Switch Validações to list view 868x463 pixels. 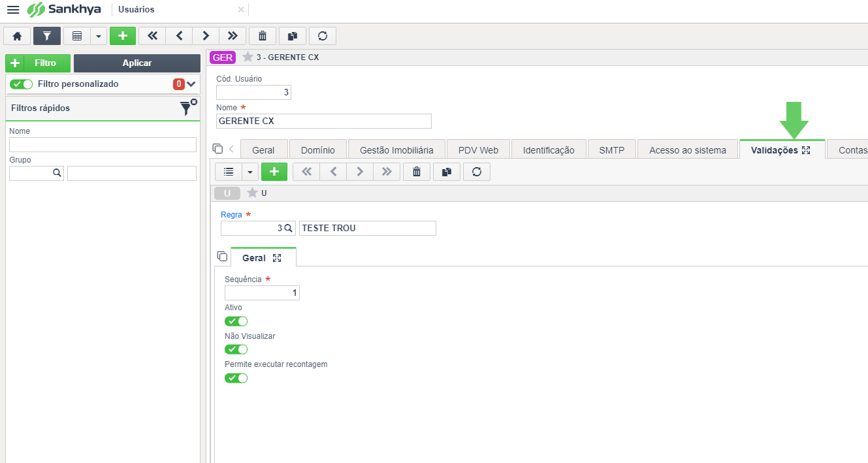(x=229, y=172)
